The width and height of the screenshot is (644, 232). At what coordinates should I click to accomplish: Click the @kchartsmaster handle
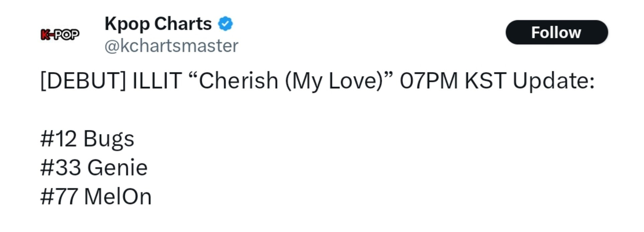tap(171, 46)
